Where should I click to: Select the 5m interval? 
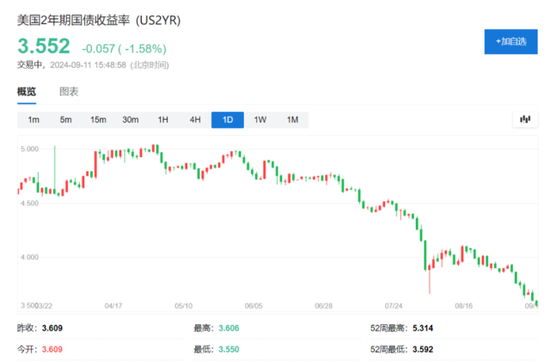(66, 120)
